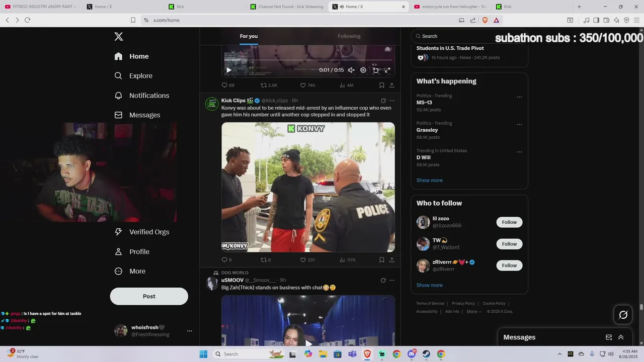Open the Home page from the sidebar
Viewport: 644px width, 362px height.
[132, 56]
